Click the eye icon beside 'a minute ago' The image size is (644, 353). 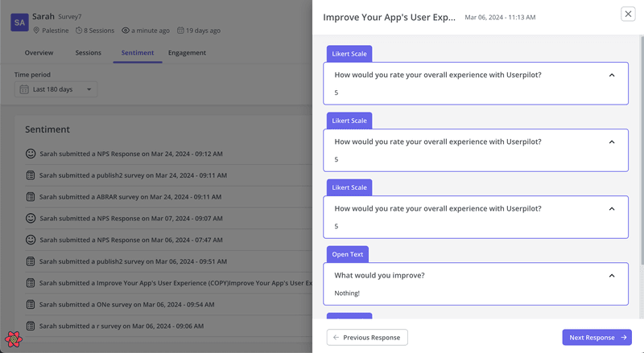pyautogui.click(x=126, y=31)
